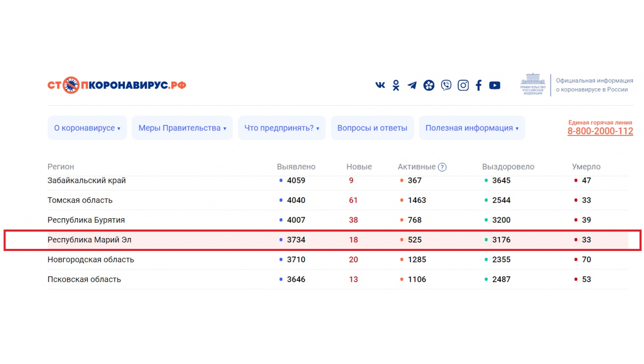This screenshot has height=364, width=644.
Task: Open the "Что предпринять?" dropdown
Action: click(x=281, y=128)
